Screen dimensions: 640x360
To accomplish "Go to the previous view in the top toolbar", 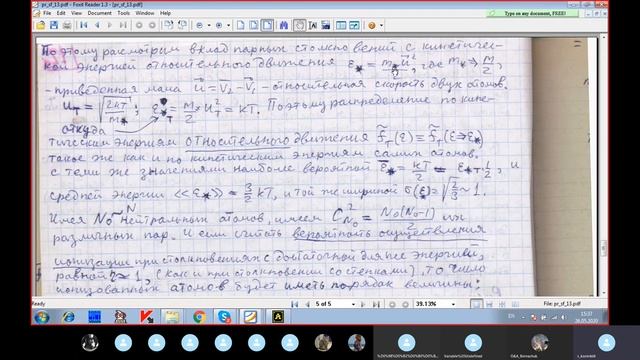I will 139,25.
